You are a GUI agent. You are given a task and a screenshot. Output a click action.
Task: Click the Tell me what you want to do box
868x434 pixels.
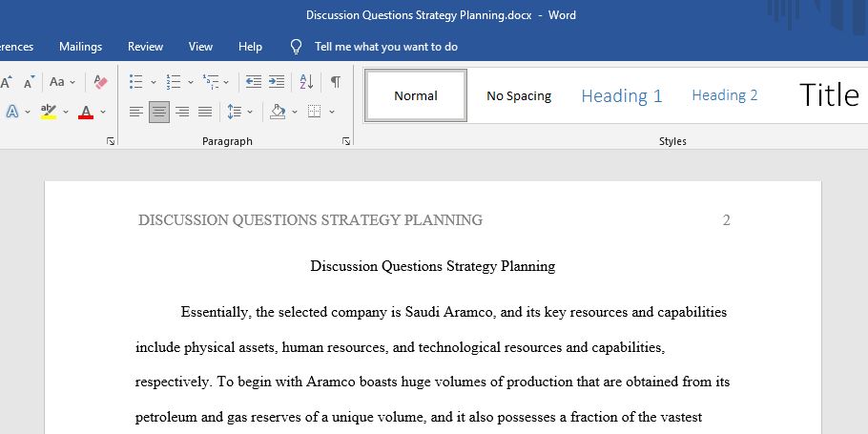(386, 47)
